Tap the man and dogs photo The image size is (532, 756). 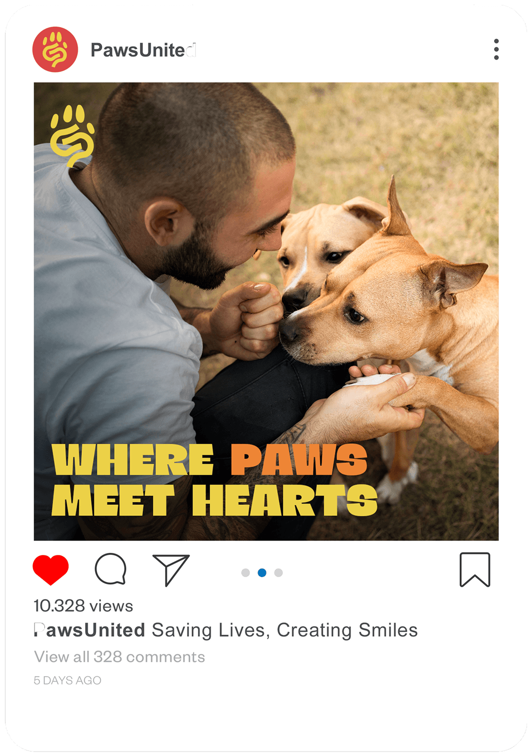point(266,311)
